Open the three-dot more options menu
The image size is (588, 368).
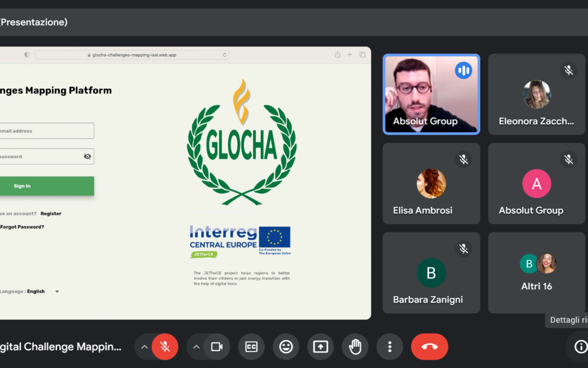click(390, 347)
